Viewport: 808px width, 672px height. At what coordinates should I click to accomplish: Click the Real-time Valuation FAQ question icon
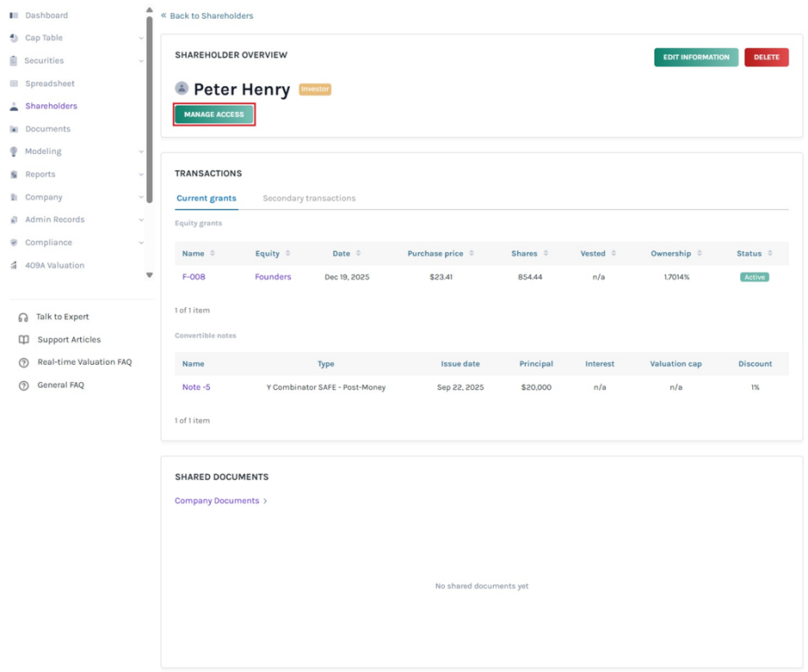(24, 362)
